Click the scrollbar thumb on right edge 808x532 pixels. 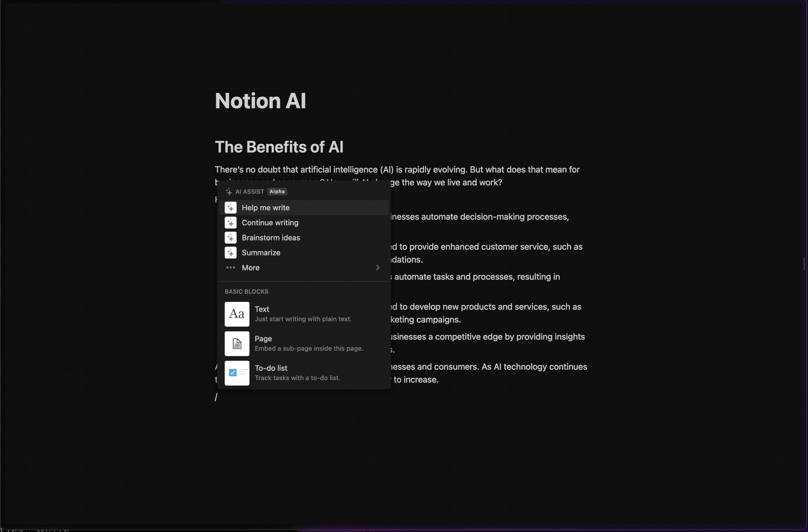coord(804,264)
